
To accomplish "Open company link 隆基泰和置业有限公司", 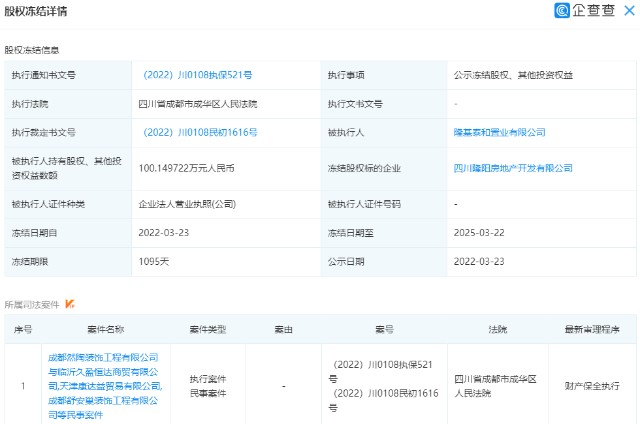I will coord(500,132).
